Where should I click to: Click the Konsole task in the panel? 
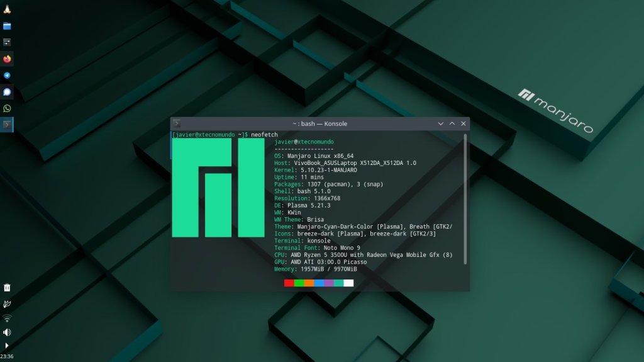[7, 125]
